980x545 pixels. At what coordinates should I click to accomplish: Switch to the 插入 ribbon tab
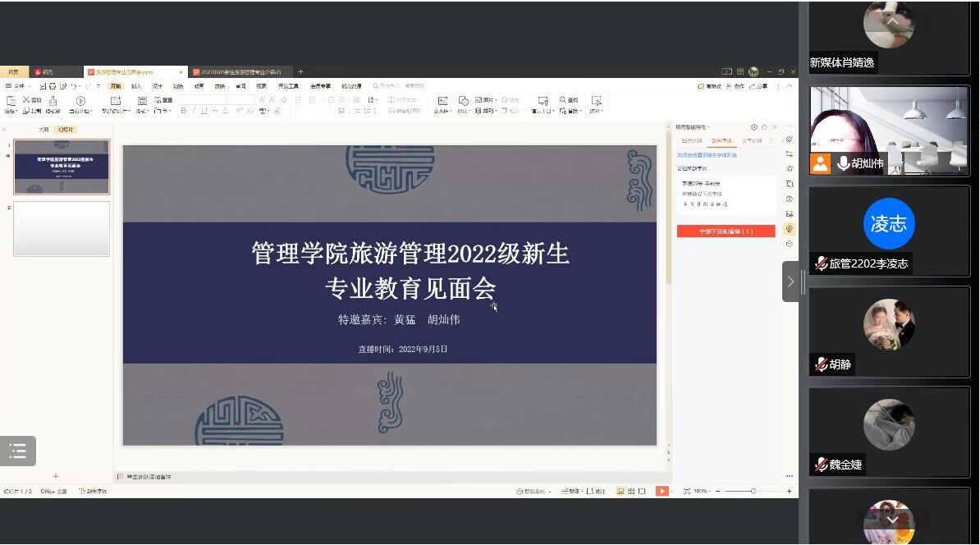point(136,86)
